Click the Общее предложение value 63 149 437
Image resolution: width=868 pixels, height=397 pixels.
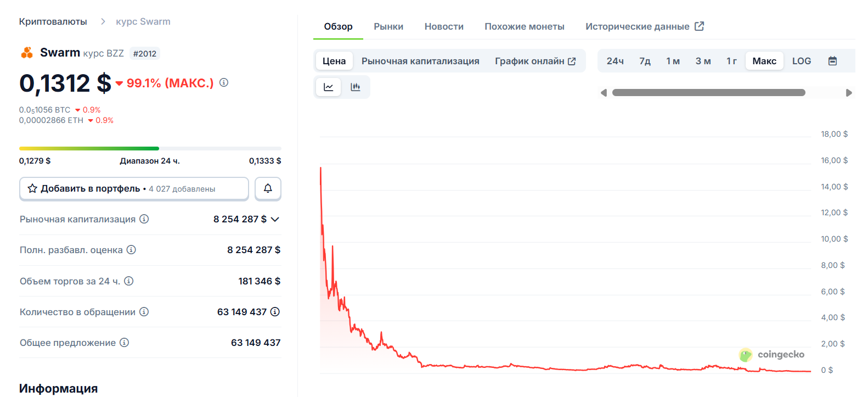[x=256, y=343]
